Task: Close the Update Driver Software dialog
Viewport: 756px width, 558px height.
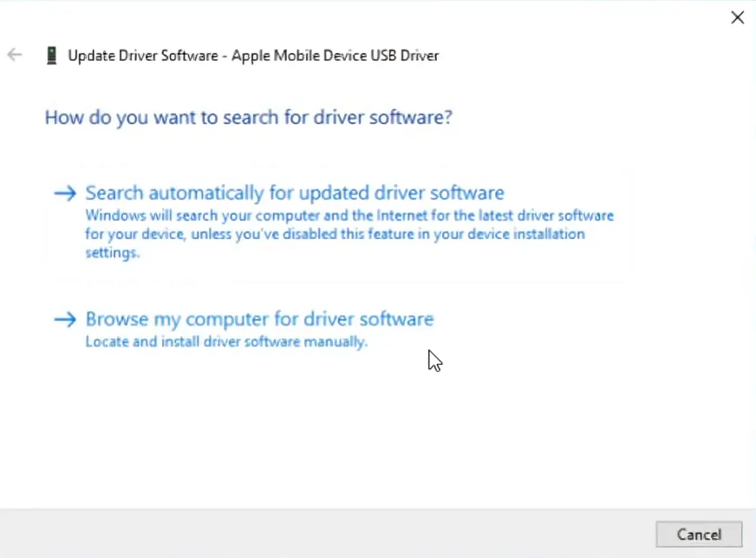Action: (738, 17)
